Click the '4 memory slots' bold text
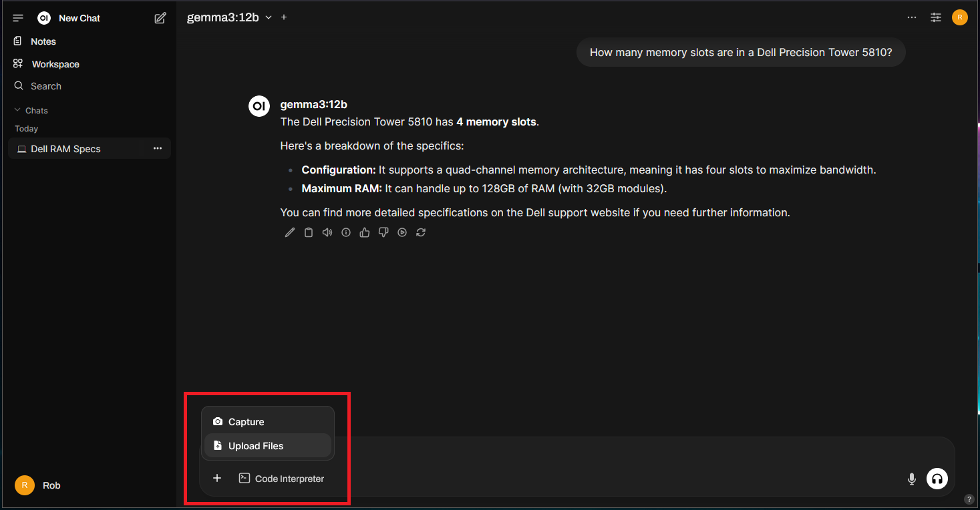This screenshot has width=980, height=510. [496, 122]
